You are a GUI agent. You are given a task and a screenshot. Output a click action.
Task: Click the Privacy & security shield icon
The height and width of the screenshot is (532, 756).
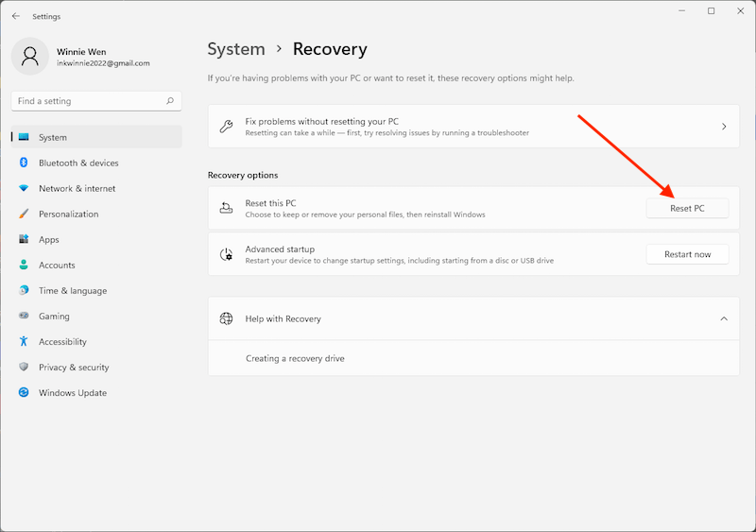pos(24,368)
